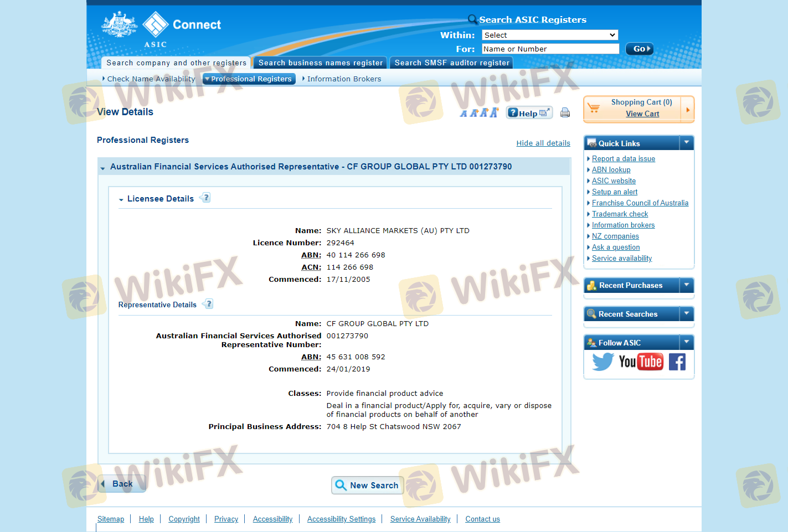The width and height of the screenshot is (788, 532).
Task: Click the Twitter bird icon
Action: (602, 362)
